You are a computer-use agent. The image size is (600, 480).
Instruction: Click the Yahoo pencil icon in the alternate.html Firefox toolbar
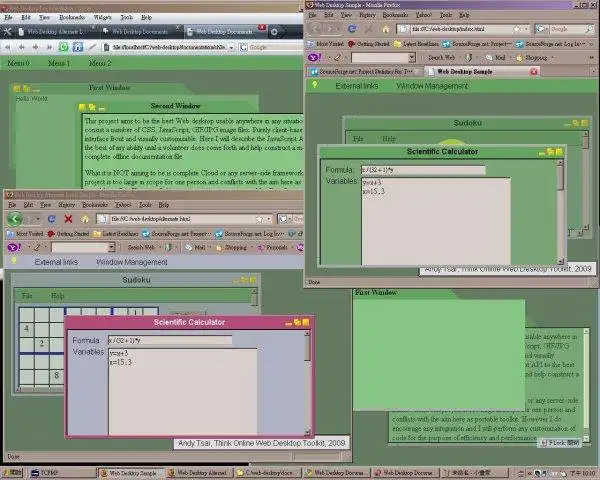(37, 247)
